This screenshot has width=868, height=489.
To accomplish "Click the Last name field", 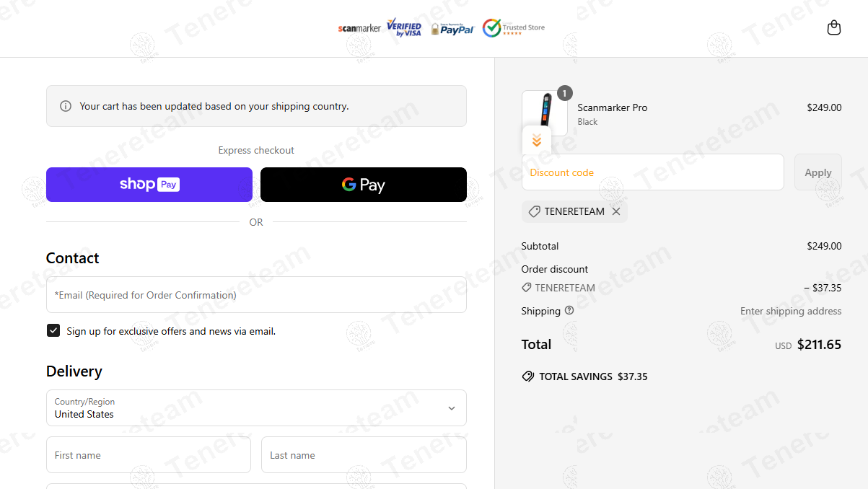I will coord(364,455).
